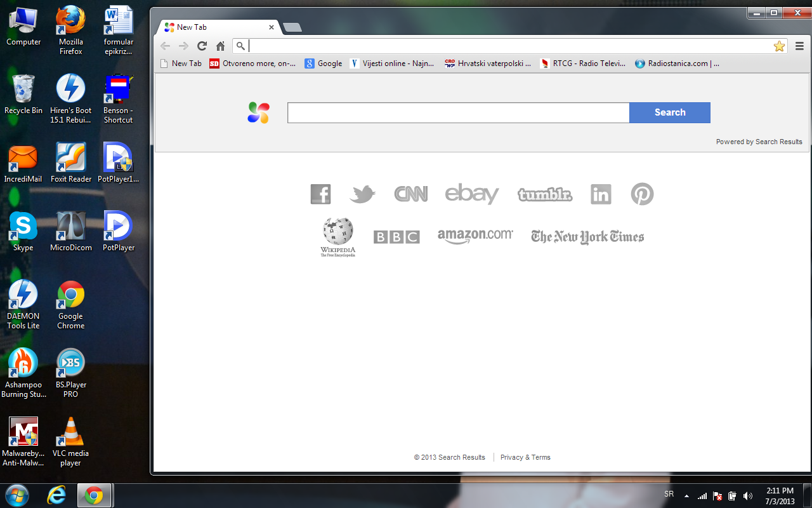Select the New Tab browser tab
812x508 pixels.
tap(219, 27)
